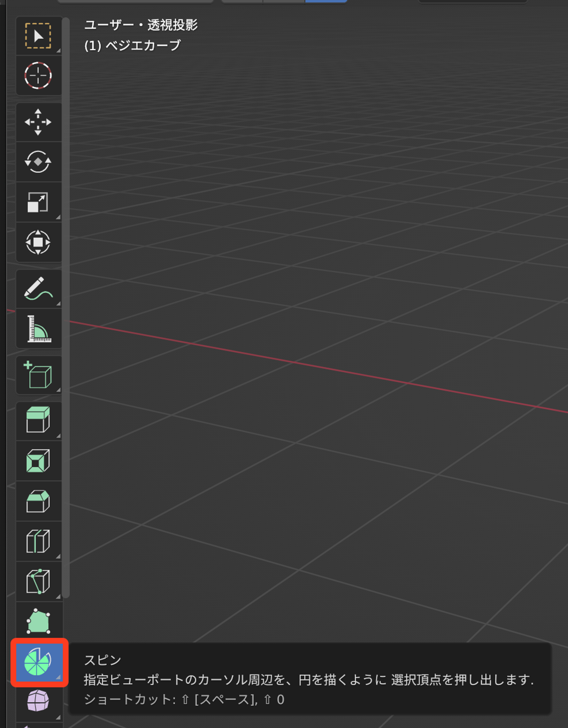Activate the 3D Cursor tool
Viewport: 568px width, 728px height.
(x=39, y=76)
